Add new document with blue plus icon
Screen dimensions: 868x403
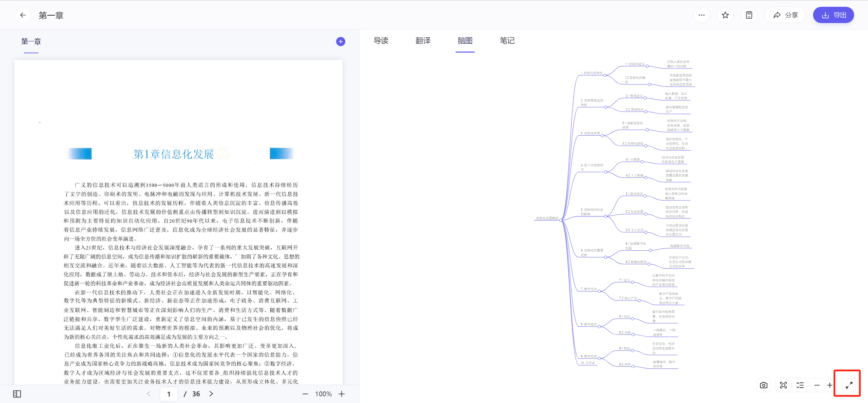341,41
